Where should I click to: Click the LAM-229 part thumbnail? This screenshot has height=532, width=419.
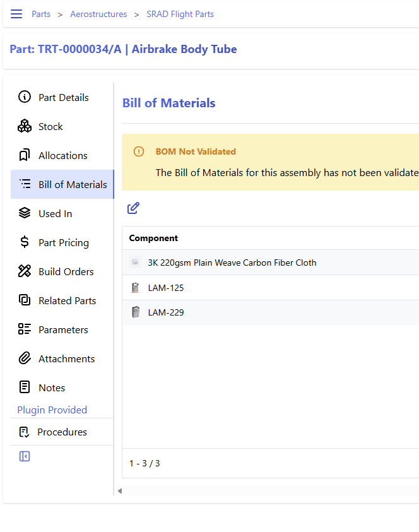click(136, 312)
